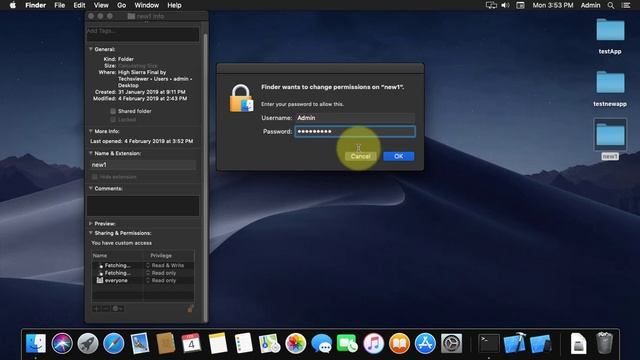Toggle Shared folder checkbox
This screenshot has height=360, width=640.
[x=113, y=111]
